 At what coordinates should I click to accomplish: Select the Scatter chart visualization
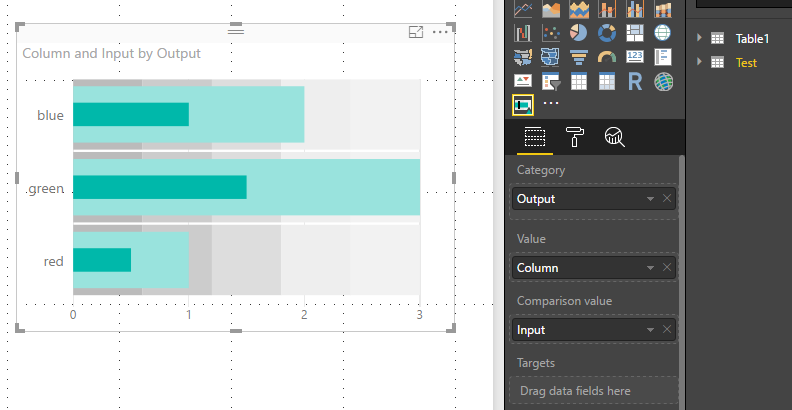(x=551, y=33)
